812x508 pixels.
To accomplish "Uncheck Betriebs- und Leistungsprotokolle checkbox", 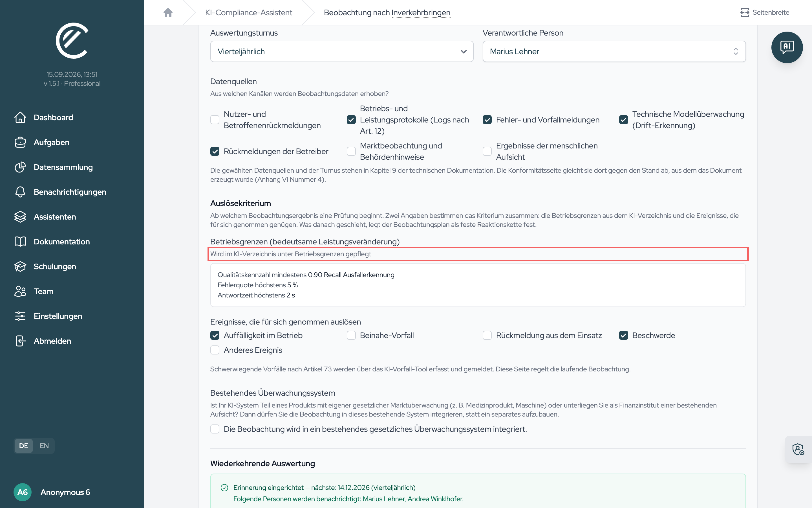I will [x=351, y=120].
